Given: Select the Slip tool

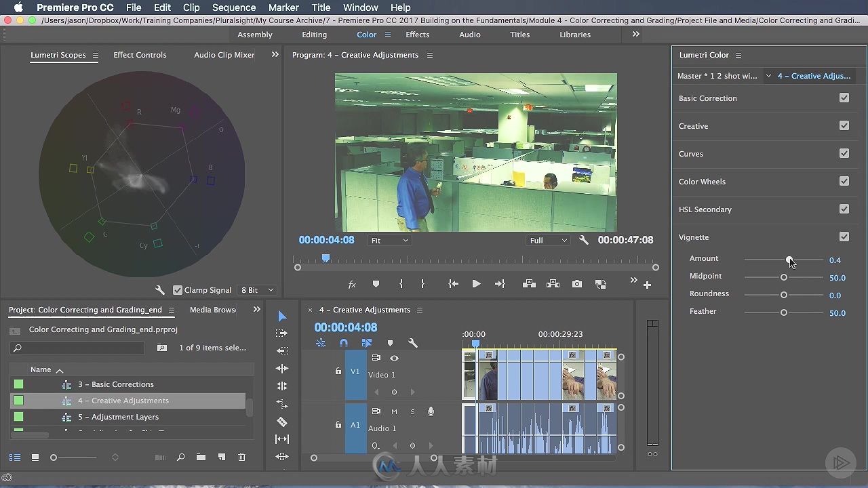Looking at the screenshot, I should [282, 439].
